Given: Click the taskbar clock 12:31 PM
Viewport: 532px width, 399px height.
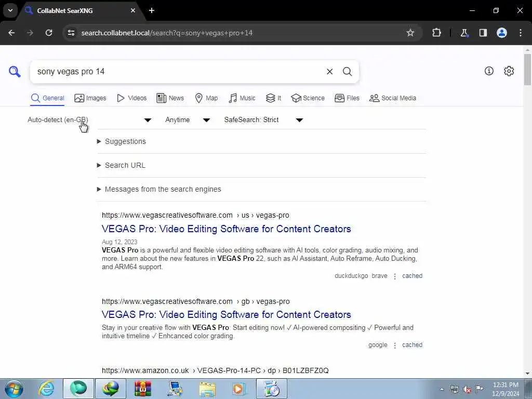Looking at the screenshot, I should coord(505,385).
